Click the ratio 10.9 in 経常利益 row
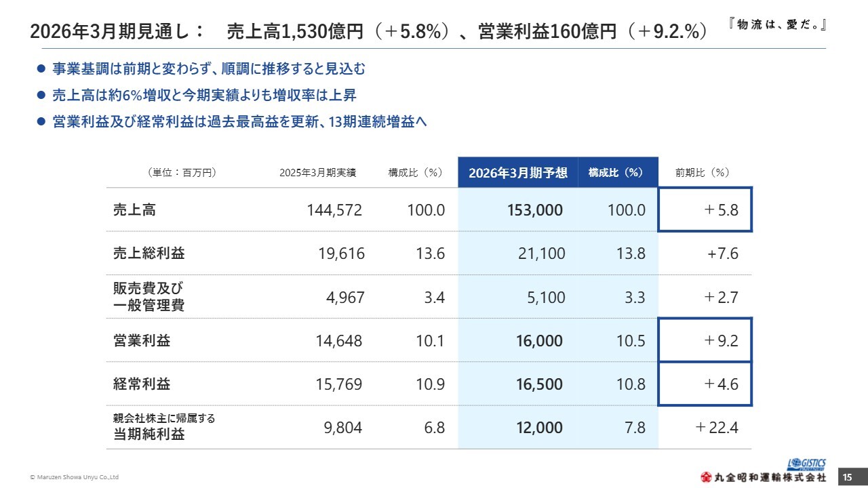The height and width of the screenshot is (488, 868). (x=430, y=384)
